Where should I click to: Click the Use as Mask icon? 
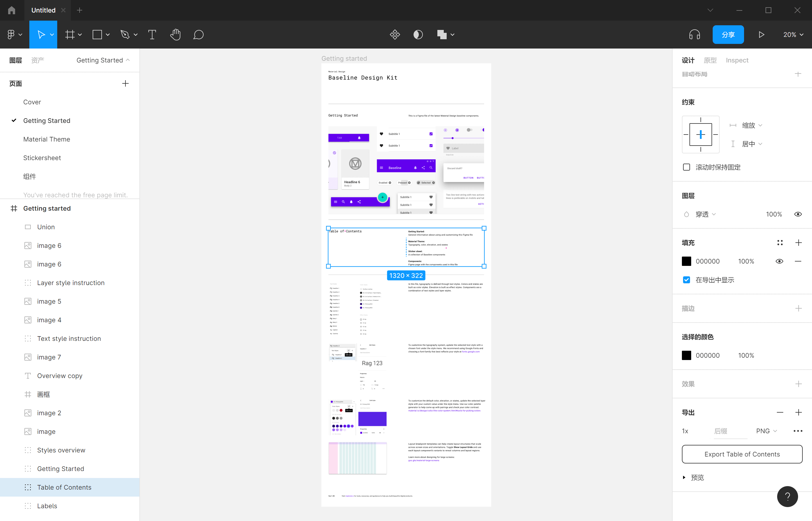(x=418, y=35)
